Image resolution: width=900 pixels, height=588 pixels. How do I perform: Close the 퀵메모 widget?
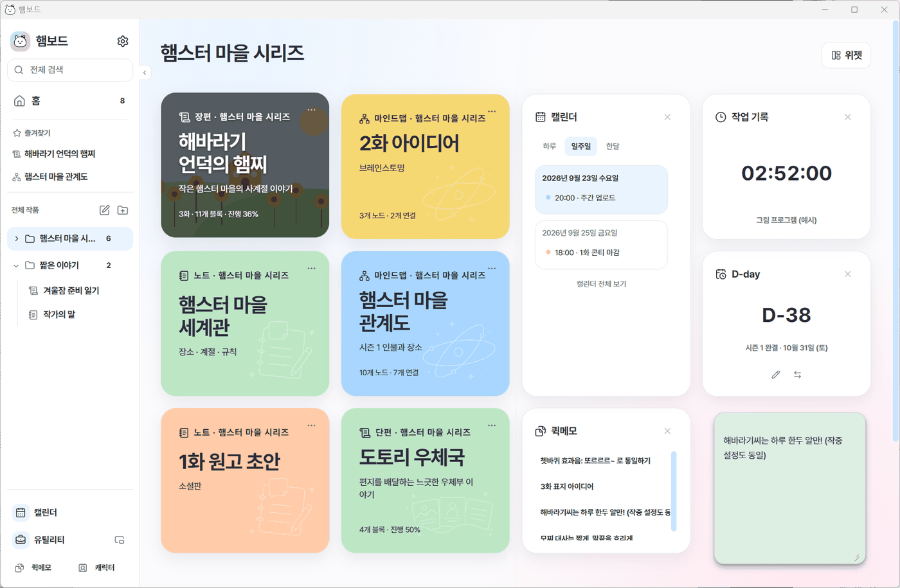[667, 431]
